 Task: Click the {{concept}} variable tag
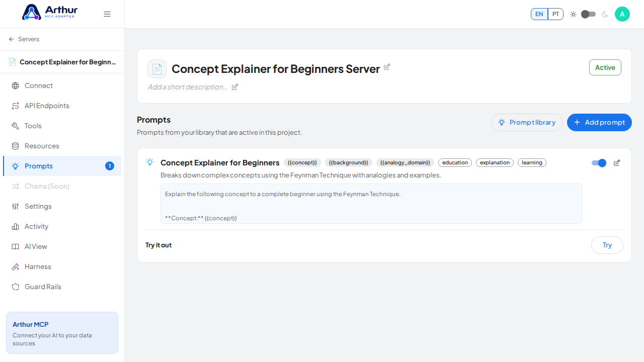pyautogui.click(x=302, y=162)
